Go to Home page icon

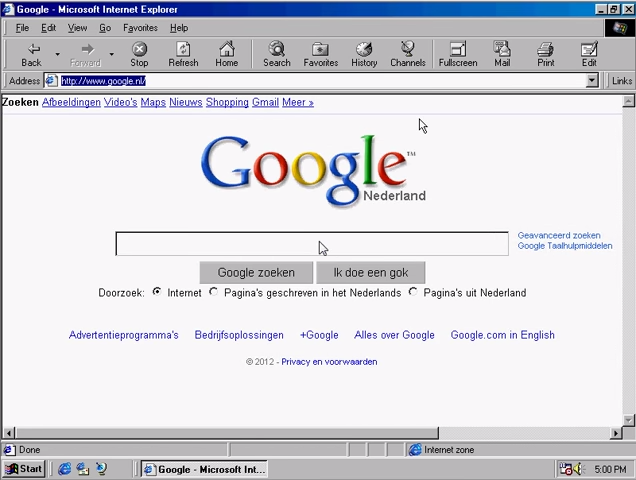point(227,54)
